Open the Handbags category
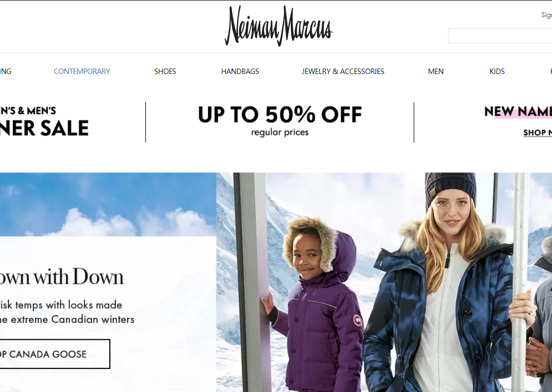 click(x=240, y=71)
